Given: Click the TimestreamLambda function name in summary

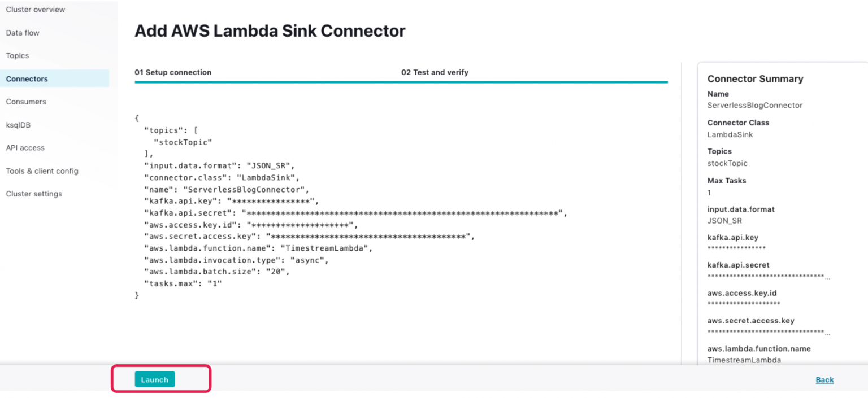Looking at the screenshot, I should click(744, 360).
